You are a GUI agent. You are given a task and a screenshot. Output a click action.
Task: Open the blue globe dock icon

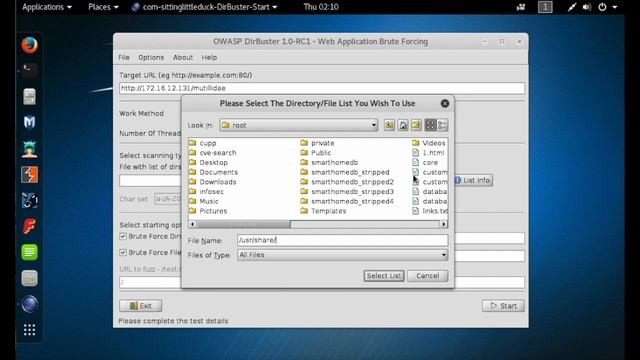click(29, 304)
